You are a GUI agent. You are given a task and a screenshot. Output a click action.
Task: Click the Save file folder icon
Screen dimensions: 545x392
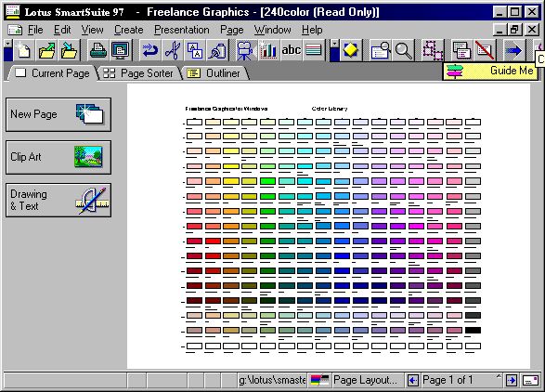(69, 50)
